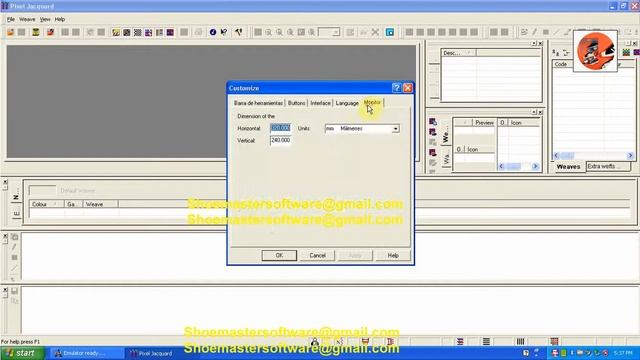Click the top purple weave icon in side panel
Screen dimensions: 640x360
pos(433,122)
